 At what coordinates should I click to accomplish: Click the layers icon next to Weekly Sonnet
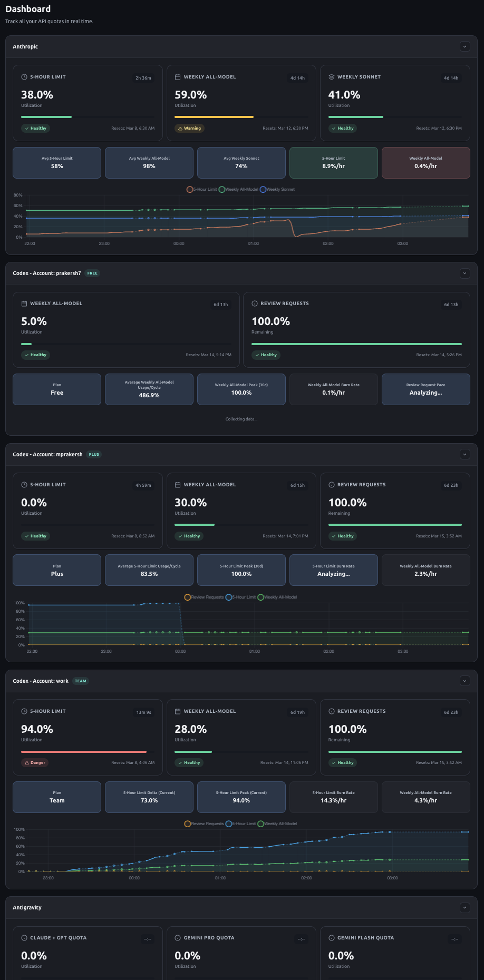[332, 77]
